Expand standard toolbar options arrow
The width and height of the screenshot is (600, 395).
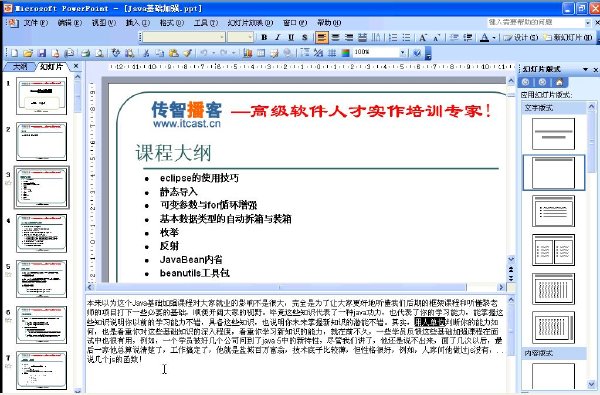pos(428,53)
